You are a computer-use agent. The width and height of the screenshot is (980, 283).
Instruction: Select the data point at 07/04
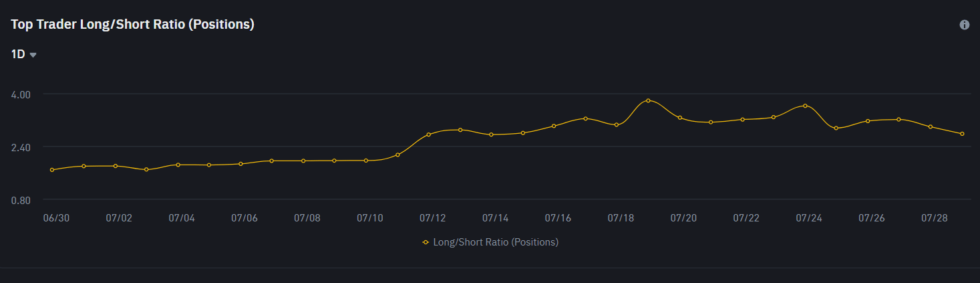[x=178, y=165]
